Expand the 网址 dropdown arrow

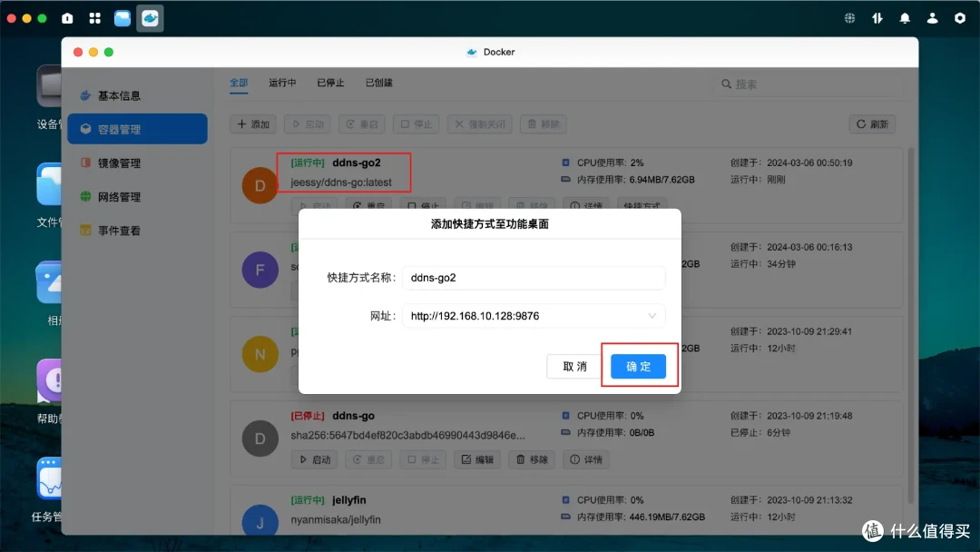652,316
